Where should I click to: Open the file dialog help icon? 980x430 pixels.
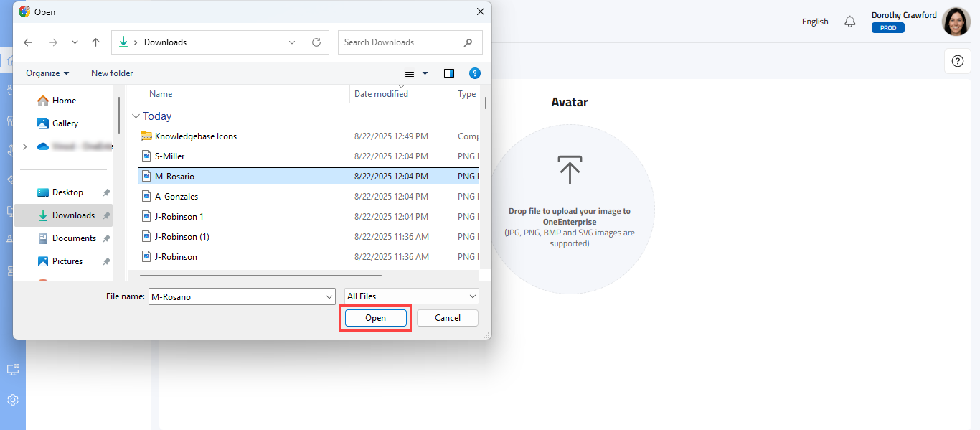pos(474,73)
